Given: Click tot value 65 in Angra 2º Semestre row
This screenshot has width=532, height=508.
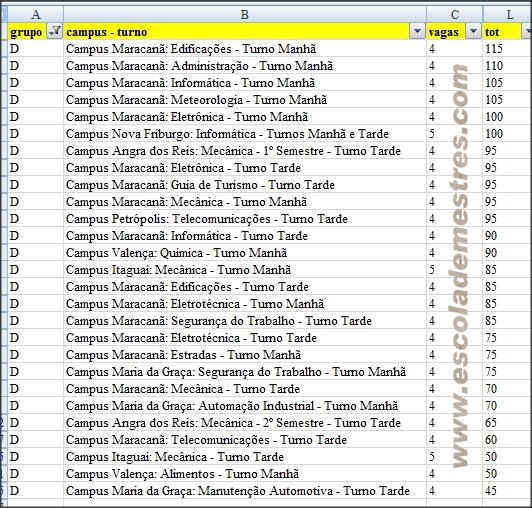Looking at the screenshot, I should pos(491,422).
